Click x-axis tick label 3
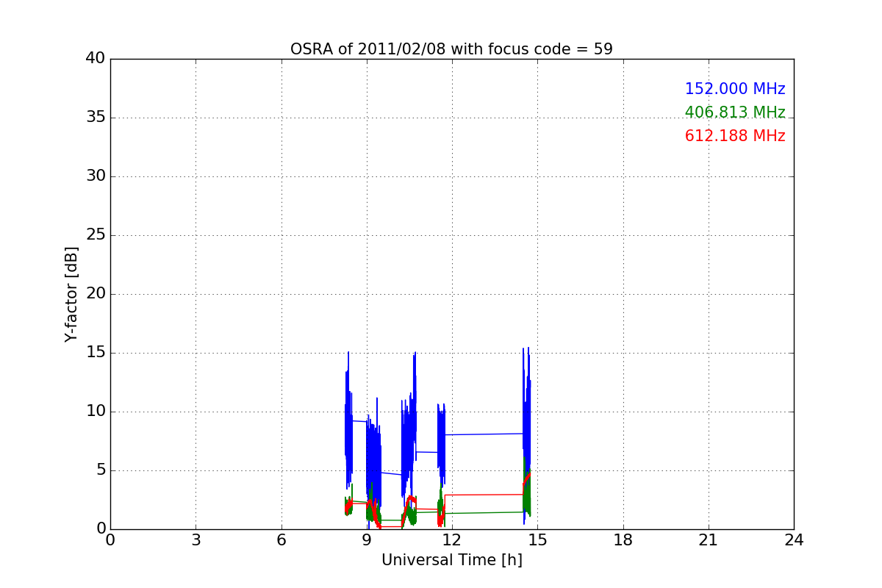 (x=196, y=540)
